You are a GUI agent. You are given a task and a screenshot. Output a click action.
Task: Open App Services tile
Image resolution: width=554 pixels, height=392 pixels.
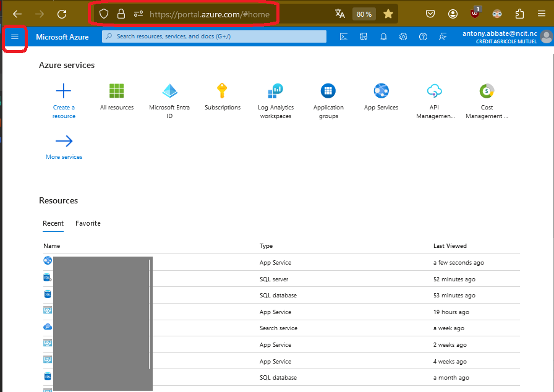(381, 92)
